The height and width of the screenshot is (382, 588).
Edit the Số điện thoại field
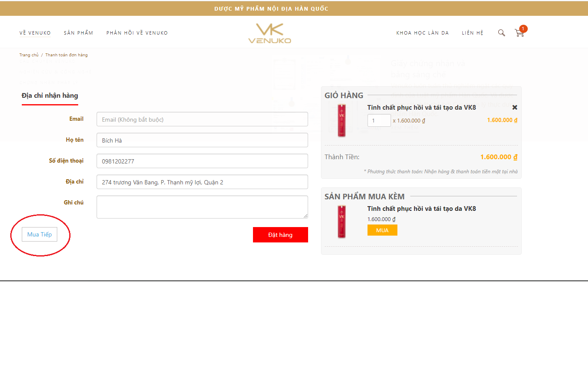tap(202, 161)
